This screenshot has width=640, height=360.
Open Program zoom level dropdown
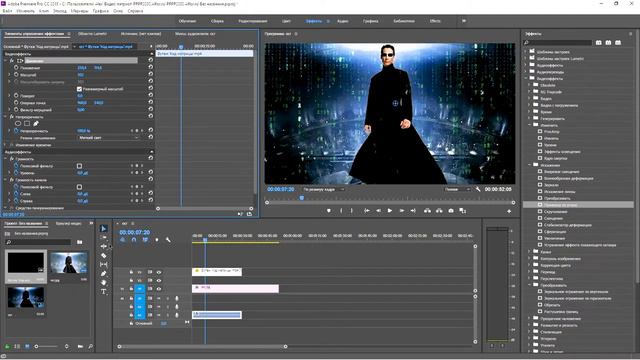pos(324,189)
